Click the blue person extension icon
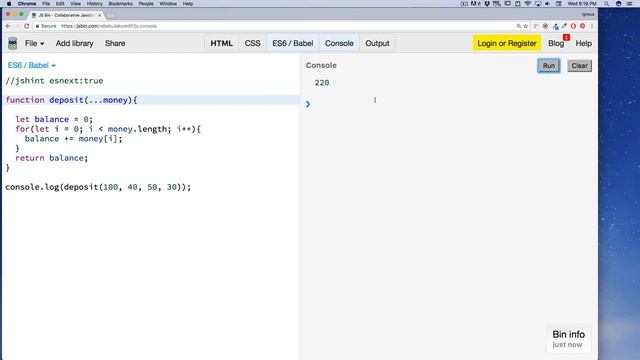Viewport: 640px width, 360px height. (556, 26)
